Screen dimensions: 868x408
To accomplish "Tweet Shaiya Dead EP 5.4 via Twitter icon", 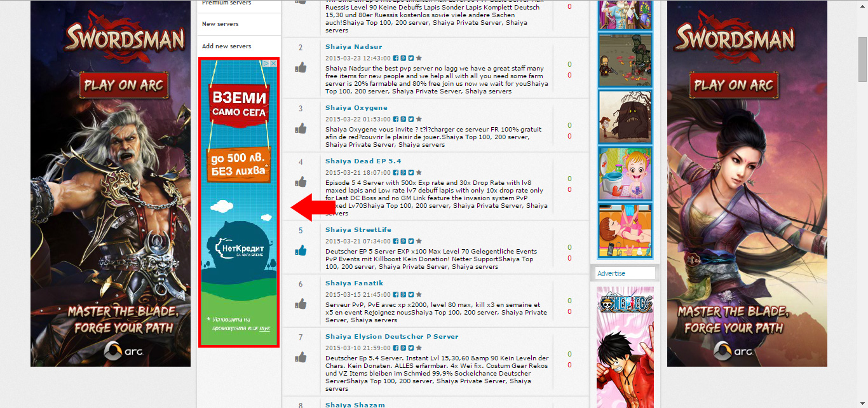I will click(411, 172).
